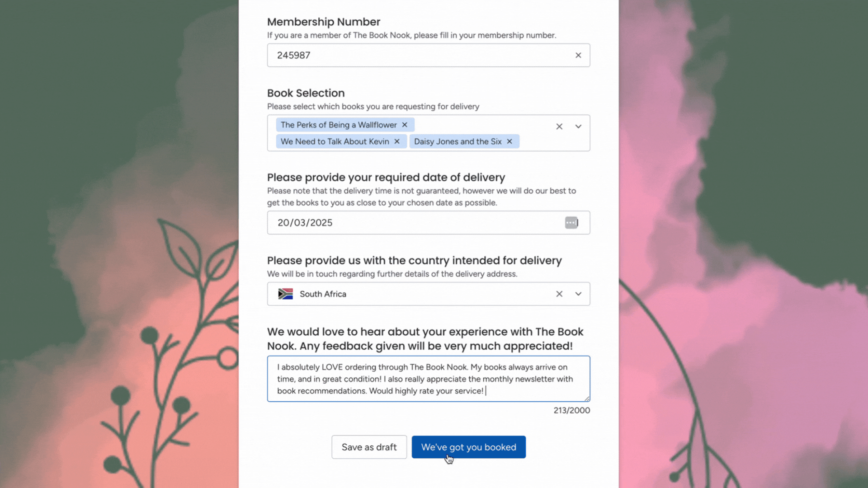868x488 pixels.
Task: Clear the South Africa country selection
Action: [x=559, y=294]
